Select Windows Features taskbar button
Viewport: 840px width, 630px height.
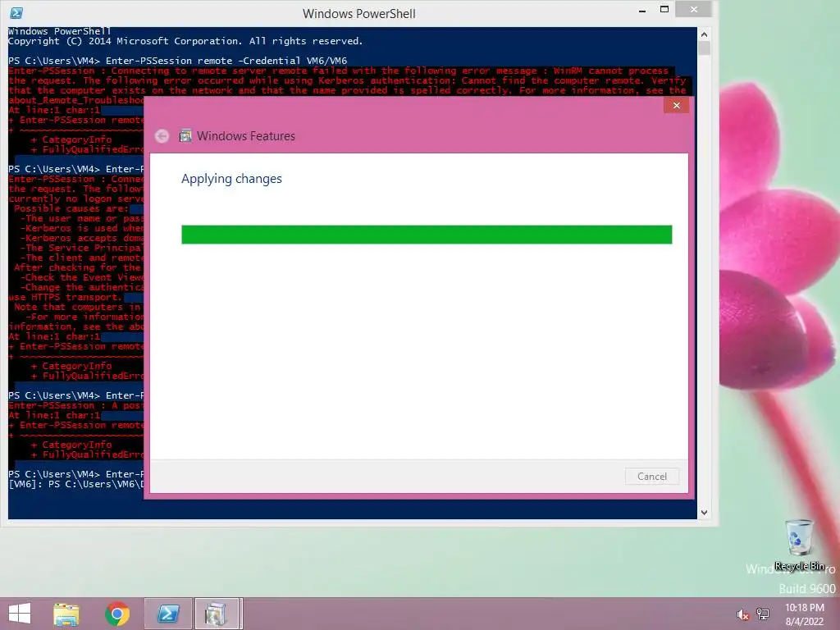217,614
